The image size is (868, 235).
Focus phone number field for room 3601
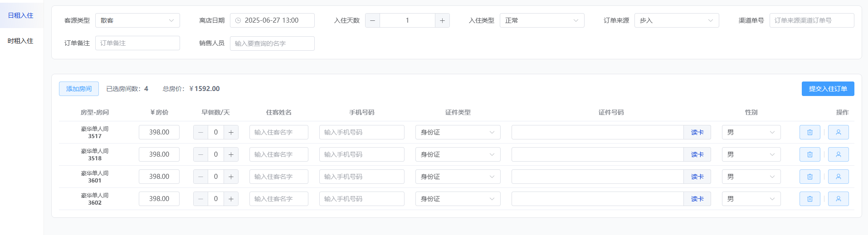pos(362,177)
